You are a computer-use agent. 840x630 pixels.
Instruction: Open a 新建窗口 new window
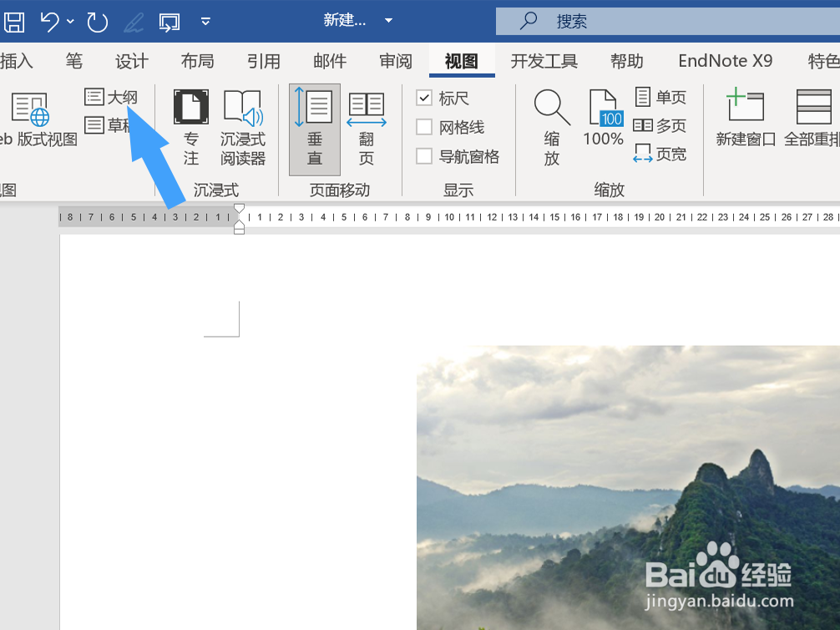745,118
